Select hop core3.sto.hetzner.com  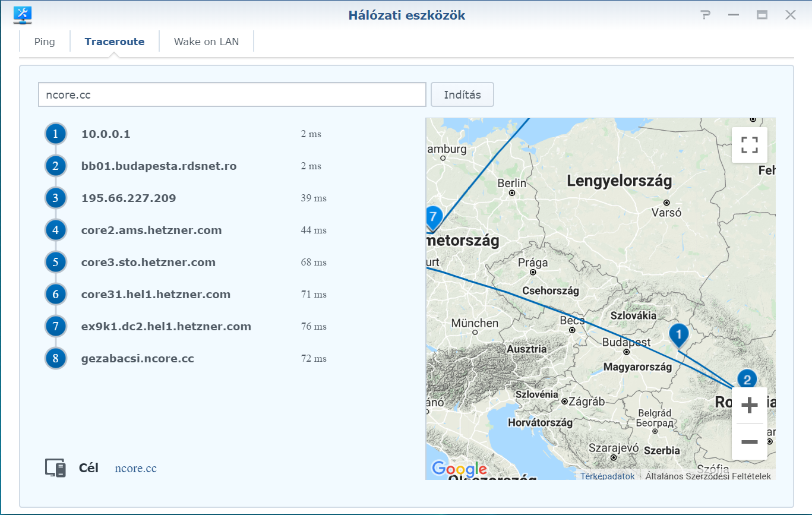(x=149, y=263)
